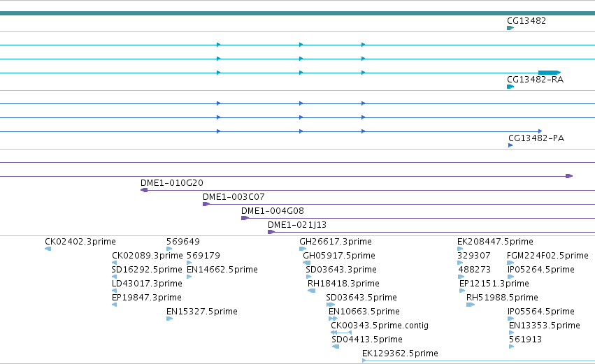Select the IP05564.5prime EST label
This screenshot has width=595, height=364.
click(540, 312)
